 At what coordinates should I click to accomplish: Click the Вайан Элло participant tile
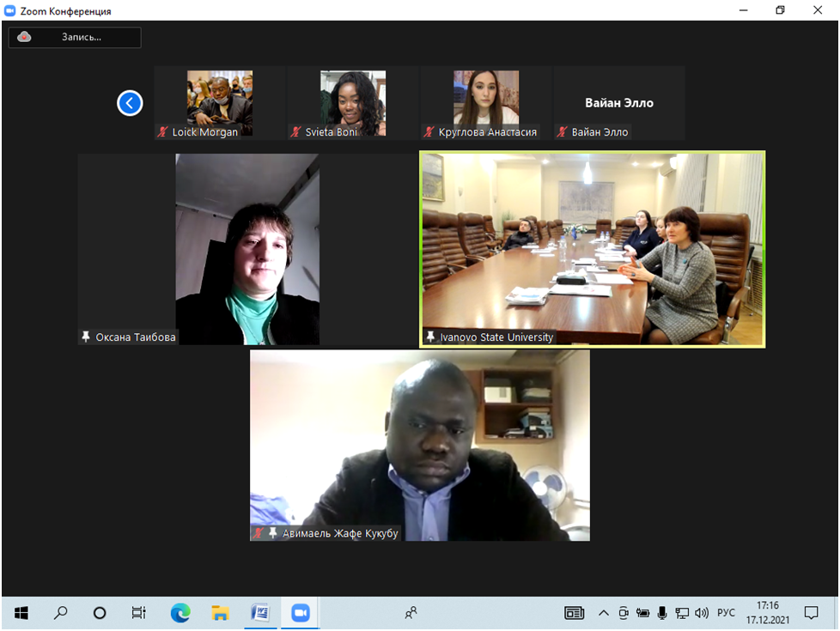point(618,103)
